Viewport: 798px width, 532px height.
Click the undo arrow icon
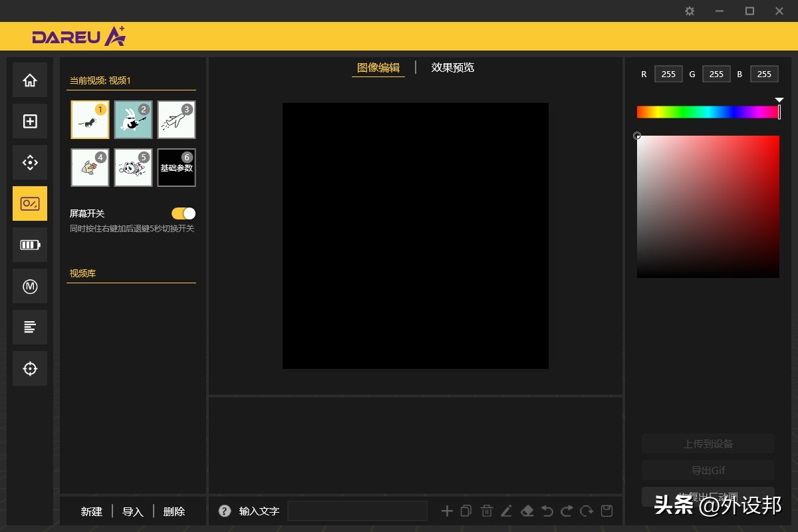547,511
